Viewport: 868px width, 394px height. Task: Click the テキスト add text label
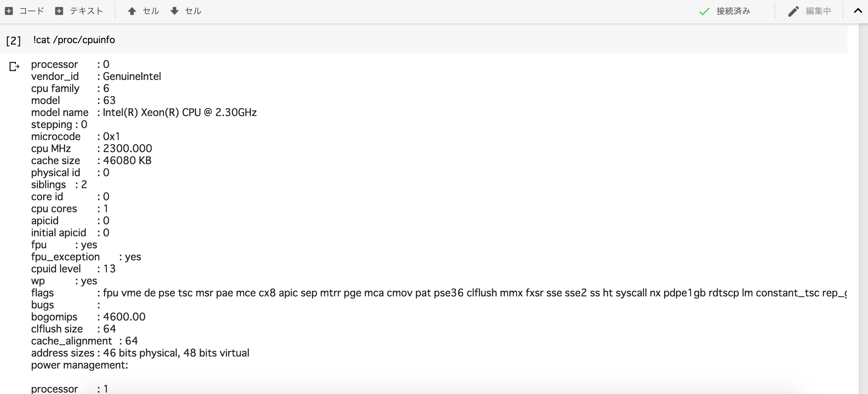coord(86,11)
